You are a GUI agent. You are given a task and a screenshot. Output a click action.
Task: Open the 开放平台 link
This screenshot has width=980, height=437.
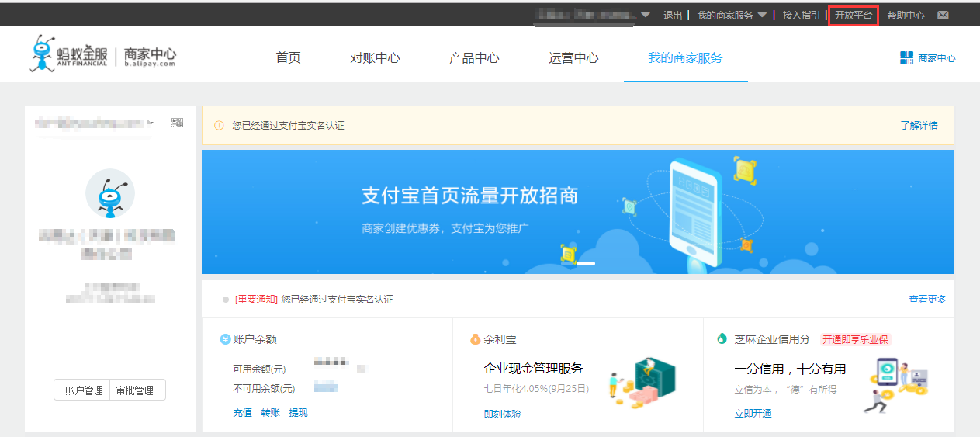pos(853,16)
